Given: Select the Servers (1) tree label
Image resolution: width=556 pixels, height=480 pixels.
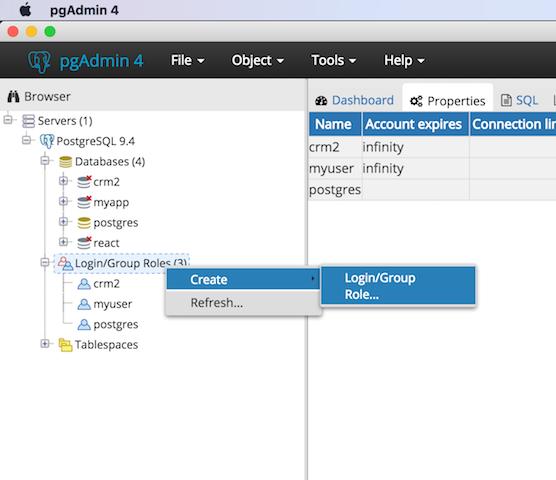Looking at the screenshot, I should tap(65, 121).
